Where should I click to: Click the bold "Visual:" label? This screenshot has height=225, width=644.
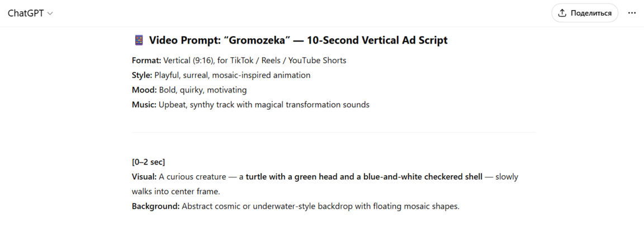click(144, 177)
